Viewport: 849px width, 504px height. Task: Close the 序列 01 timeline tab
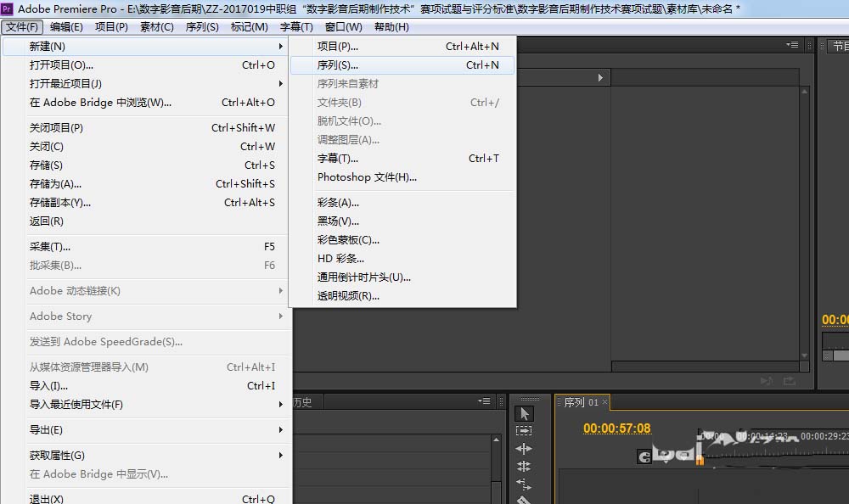tap(604, 401)
